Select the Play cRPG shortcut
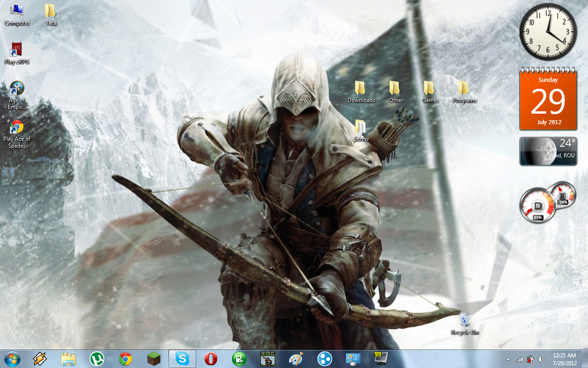588x368 pixels. click(17, 53)
